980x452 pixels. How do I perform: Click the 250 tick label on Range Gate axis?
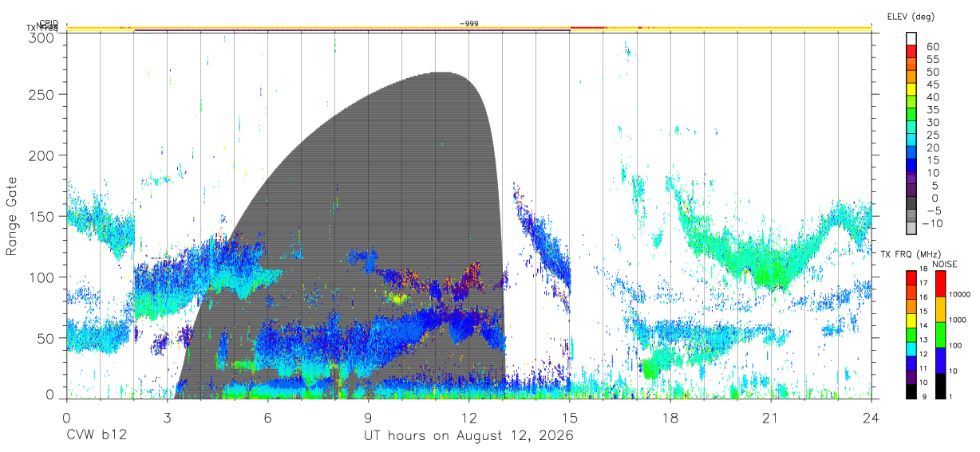[41, 94]
